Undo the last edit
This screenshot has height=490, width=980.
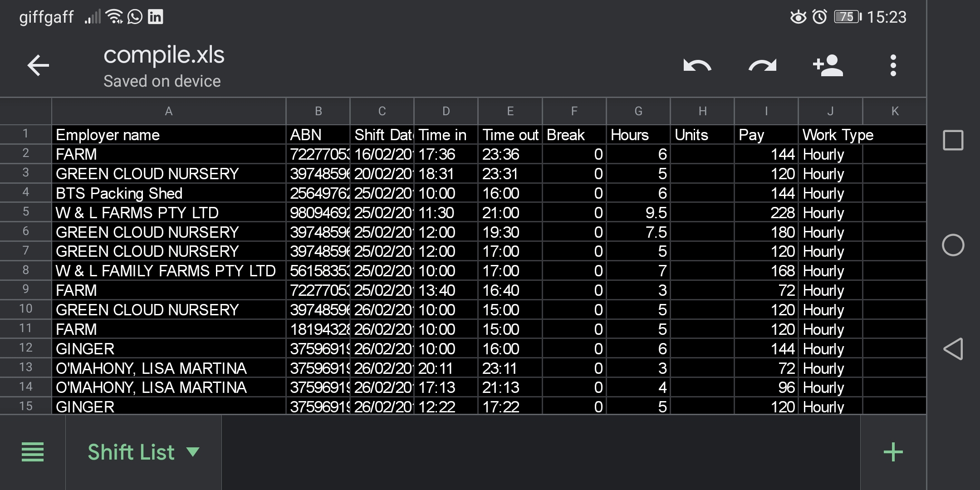pos(697,66)
